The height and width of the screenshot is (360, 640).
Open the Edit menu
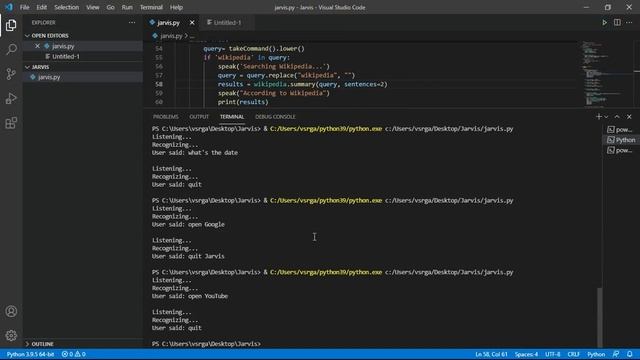click(42, 7)
